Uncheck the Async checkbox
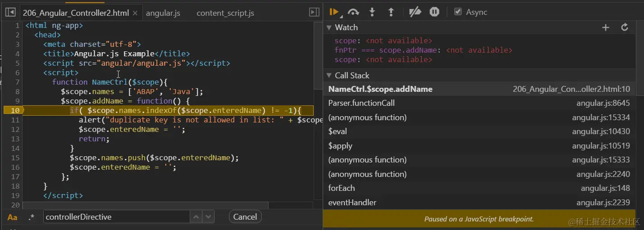Image resolution: width=644 pixels, height=230 pixels. [x=458, y=12]
